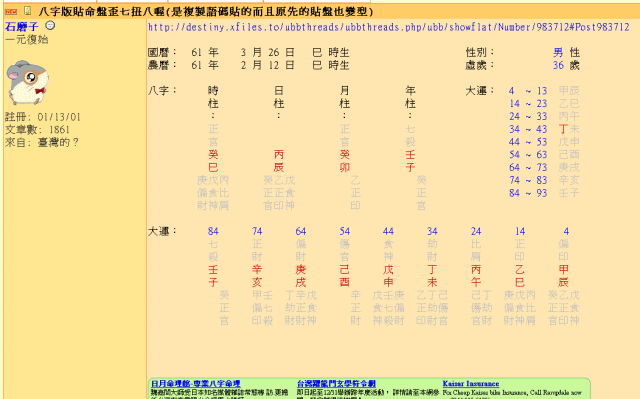The width and height of the screenshot is (640, 399).
Task: Click the 八字 label
Action: click(x=162, y=90)
